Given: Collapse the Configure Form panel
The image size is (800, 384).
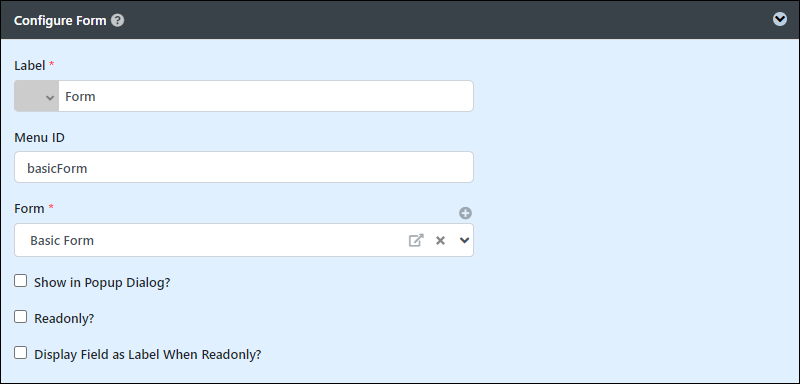Looking at the screenshot, I should click(x=780, y=19).
